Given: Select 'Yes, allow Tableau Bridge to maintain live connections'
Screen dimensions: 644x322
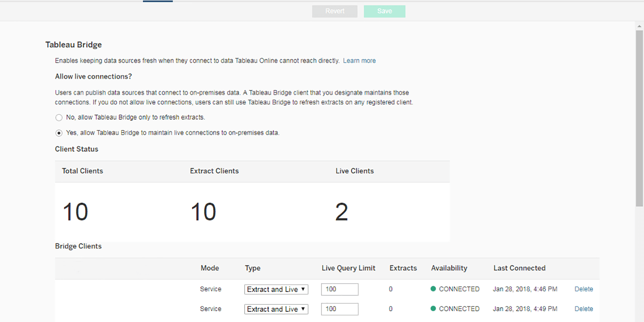Looking at the screenshot, I should pyautogui.click(x=59, y=133).
